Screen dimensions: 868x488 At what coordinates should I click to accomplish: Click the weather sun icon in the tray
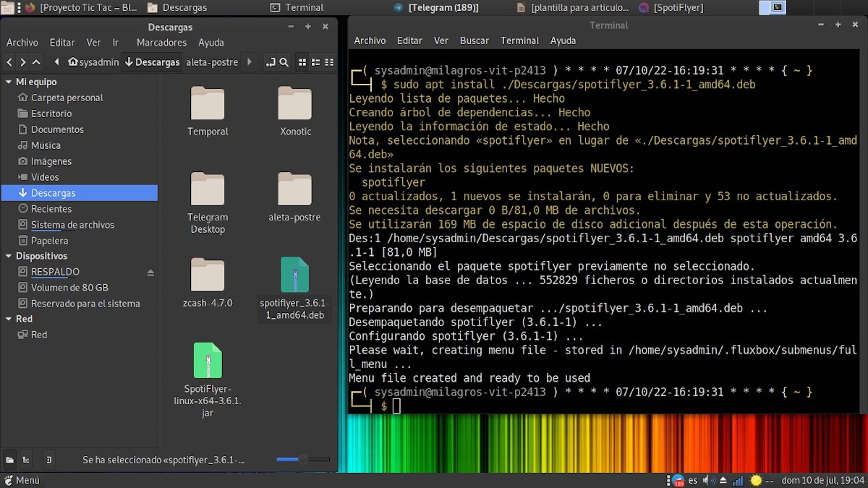tap(756, 480)
